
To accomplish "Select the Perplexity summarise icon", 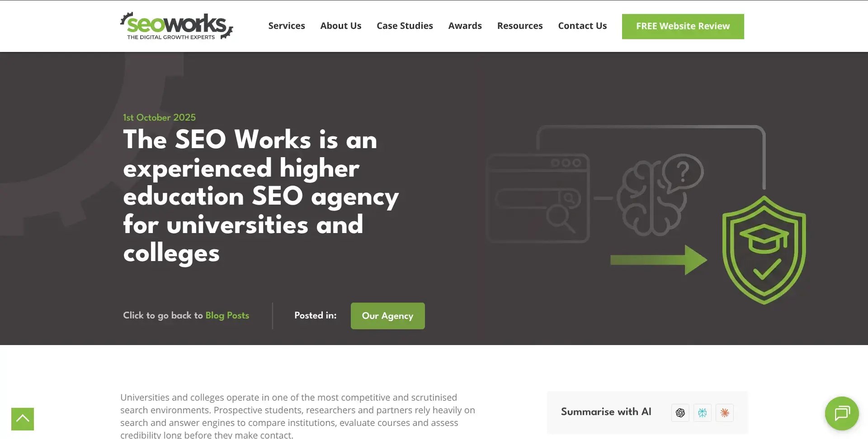I will (703, 412).
